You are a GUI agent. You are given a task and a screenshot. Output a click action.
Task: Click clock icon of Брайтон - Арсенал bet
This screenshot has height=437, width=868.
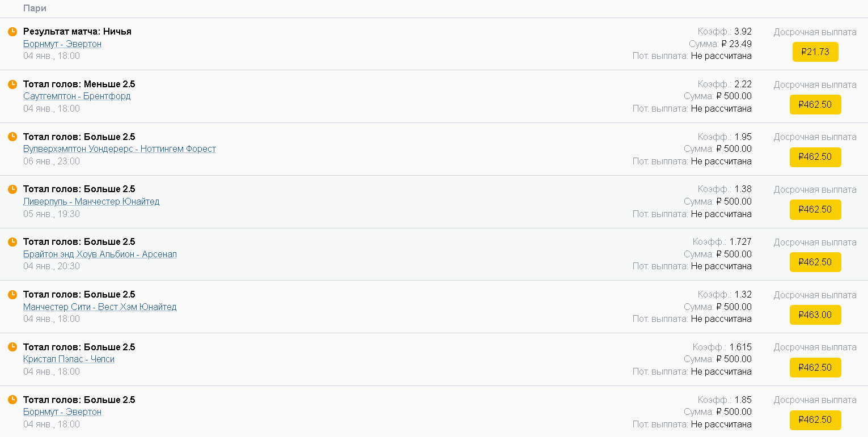click(x=12, y=242)
